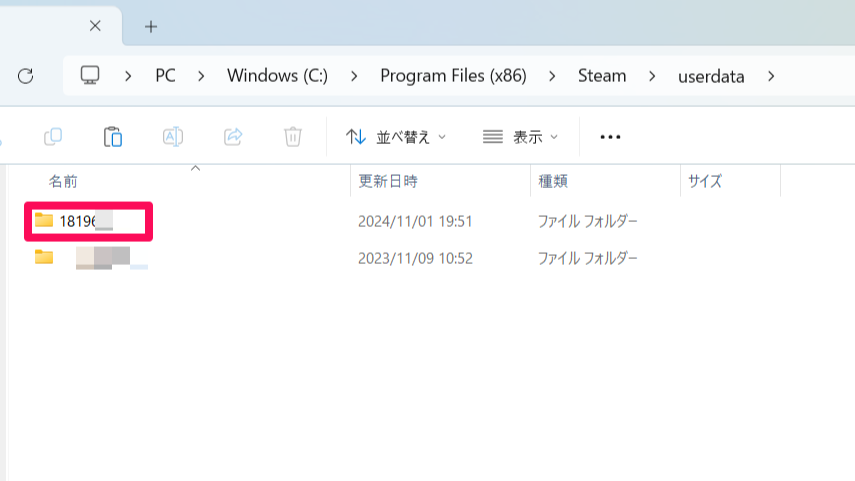Expand chevron after userdata breadcrumb
The height and width of the screenshot is (481, 855).
pyautogui.click(x=770, y=76)
